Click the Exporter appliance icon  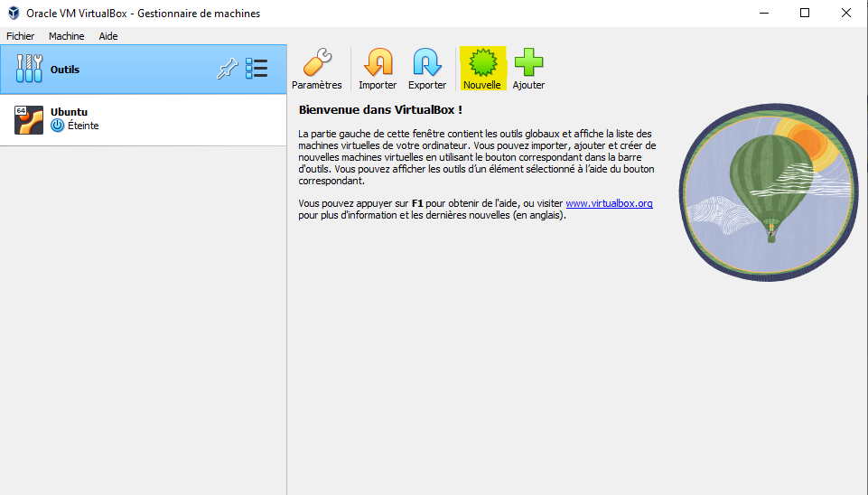click(427, 63)
